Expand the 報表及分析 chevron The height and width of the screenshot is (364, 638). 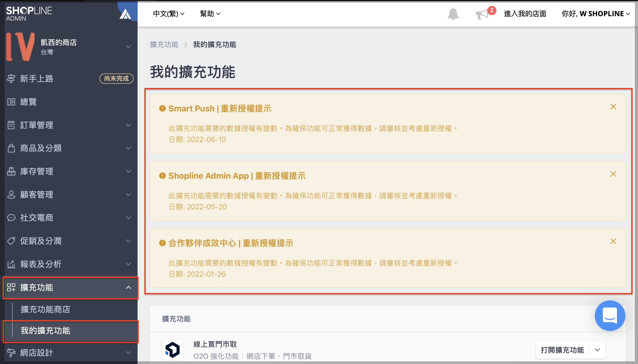point(128,264)
